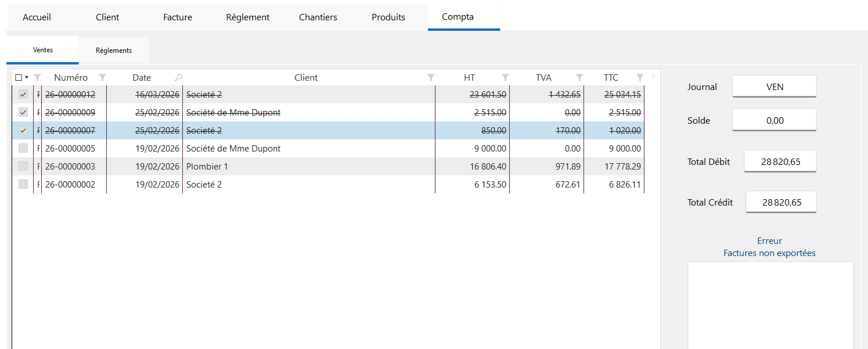The height and width of the screenshot is (349, 868).
Task: Click the Factures non exportées link
Action: [x=769, y=253]
